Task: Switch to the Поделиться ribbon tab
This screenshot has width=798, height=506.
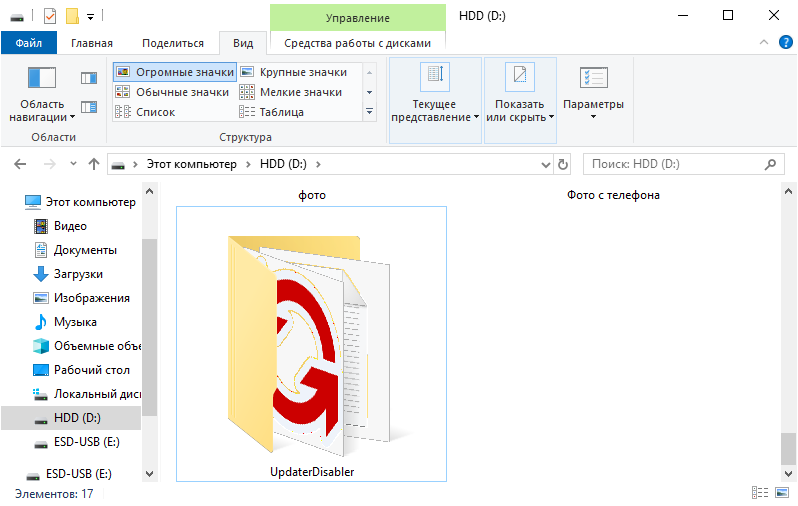Action: 173,43
